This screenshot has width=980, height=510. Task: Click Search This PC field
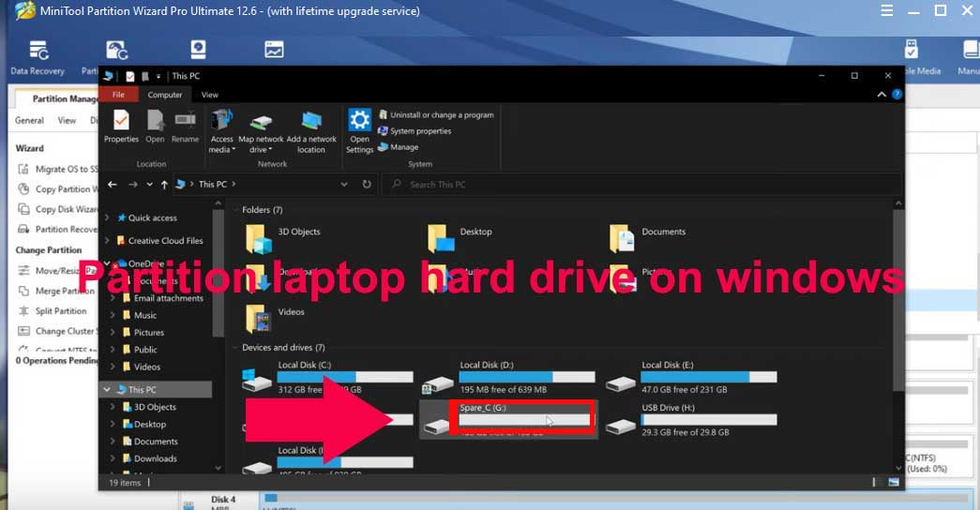643,185
